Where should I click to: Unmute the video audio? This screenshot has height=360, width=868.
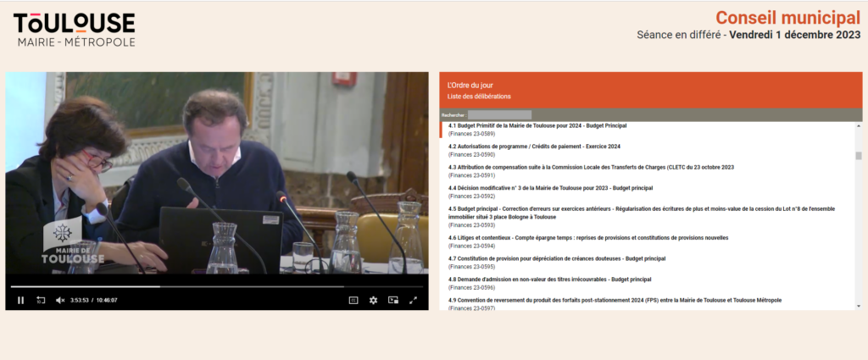[60, 300]
